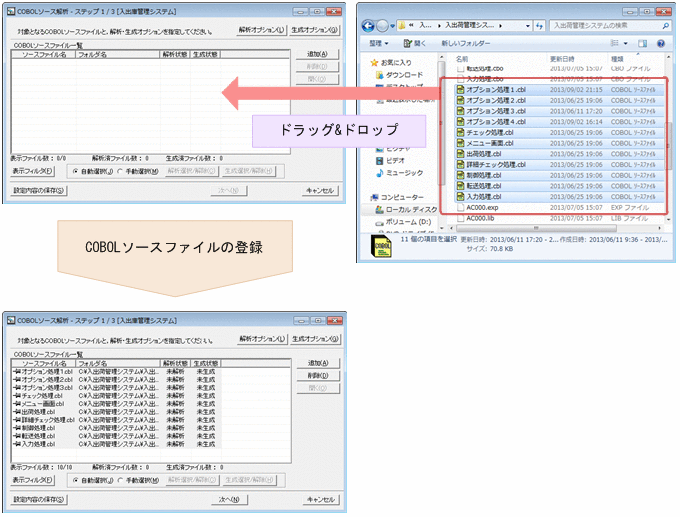Viewport: 680px width, 517px height.
Task: Expand the address bar history dropdown in Explorer
Action: pyautogui.click(x=528, y=26)
